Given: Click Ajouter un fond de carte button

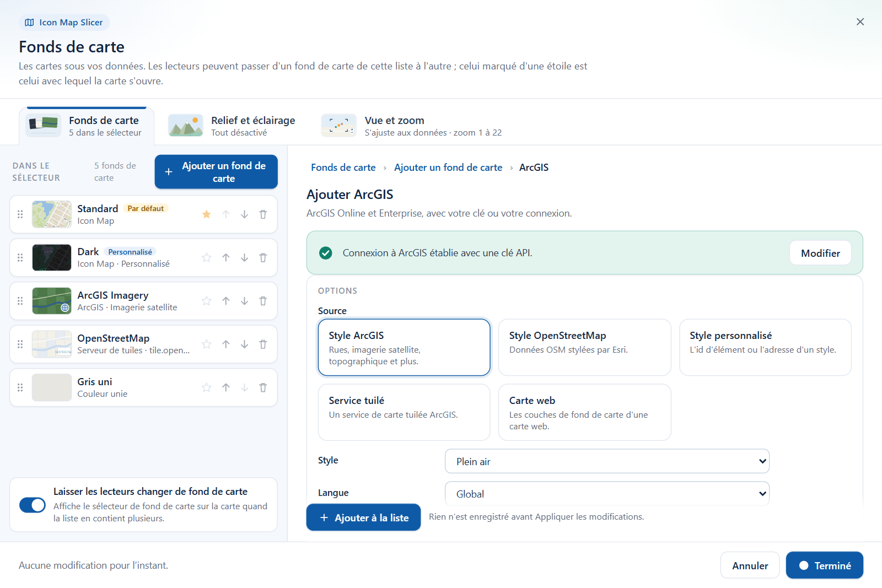Looking at the screenshot, I should pyautogui.click(x=216, y=172).
